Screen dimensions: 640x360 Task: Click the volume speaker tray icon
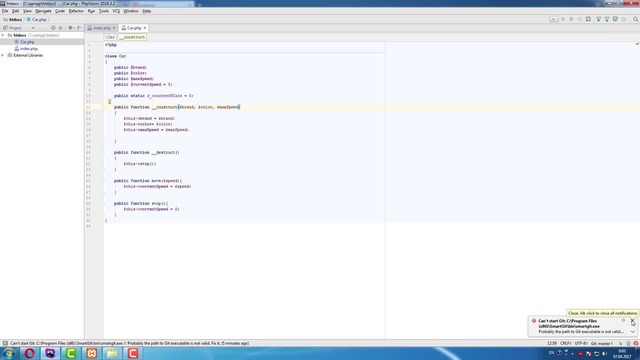[604, 353]
